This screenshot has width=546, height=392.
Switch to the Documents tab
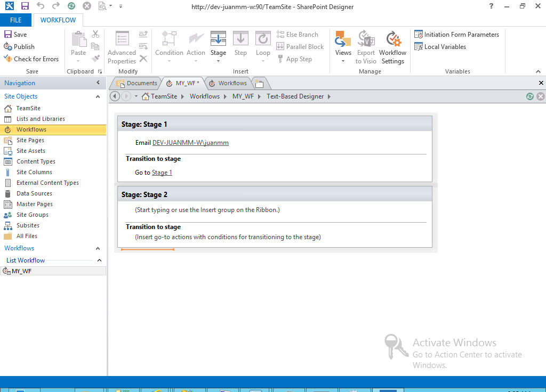(137, 83)
